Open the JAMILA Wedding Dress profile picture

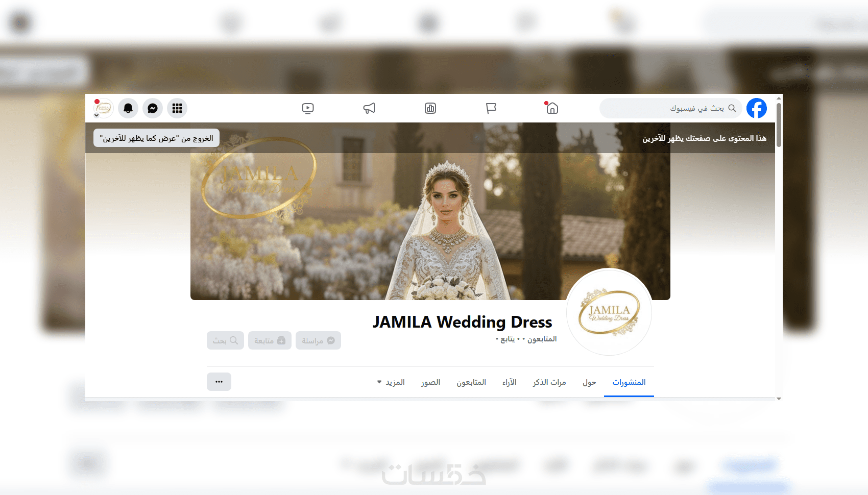coord(609,312)
